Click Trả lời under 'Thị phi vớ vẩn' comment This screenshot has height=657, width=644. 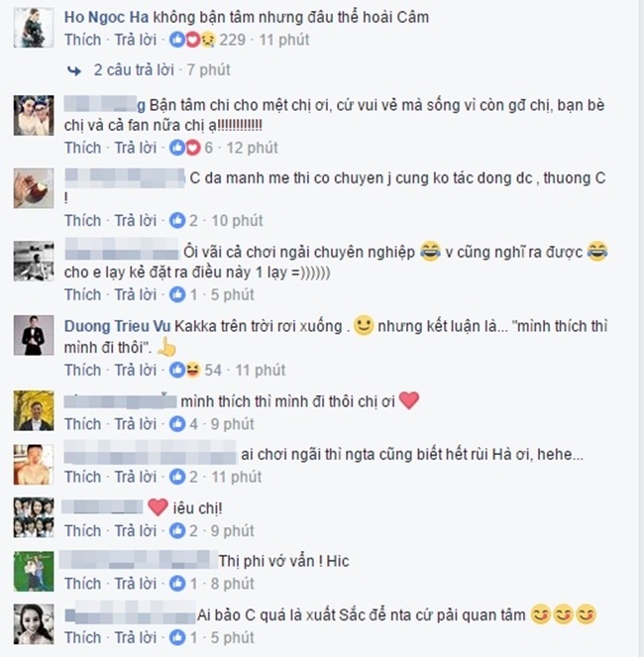click(x=136, y=584)
